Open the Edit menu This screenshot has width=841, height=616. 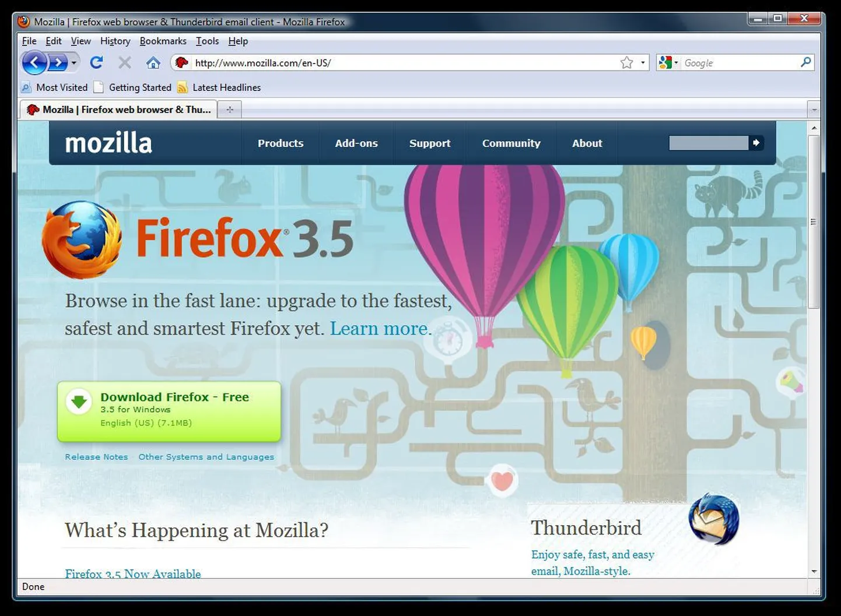click(x=54, y=41)
